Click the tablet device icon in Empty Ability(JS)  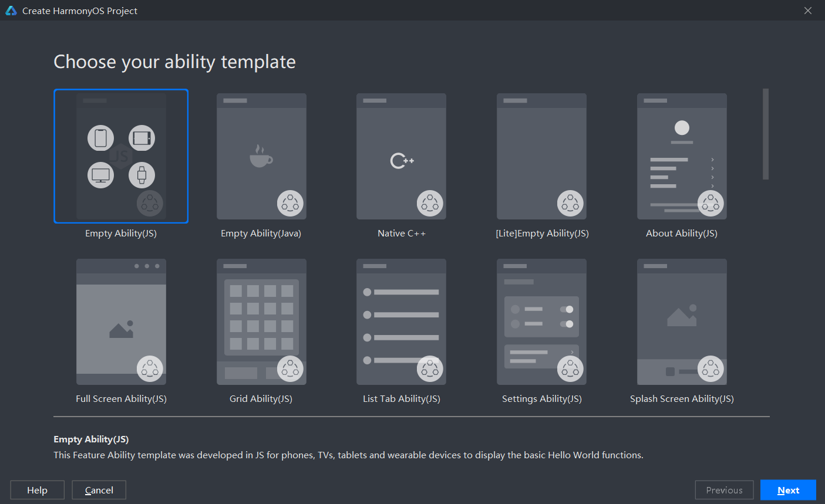click(x=142, y=138)
